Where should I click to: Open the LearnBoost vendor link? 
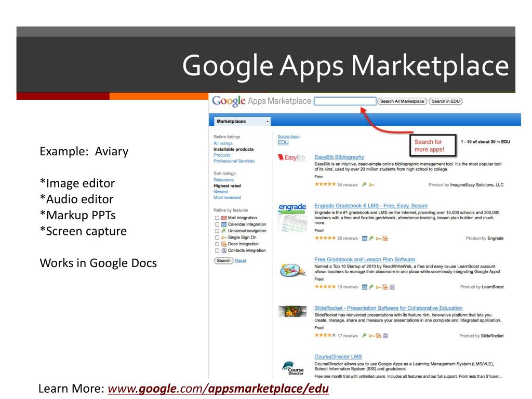pyautogui.click(x=493, y=287)
